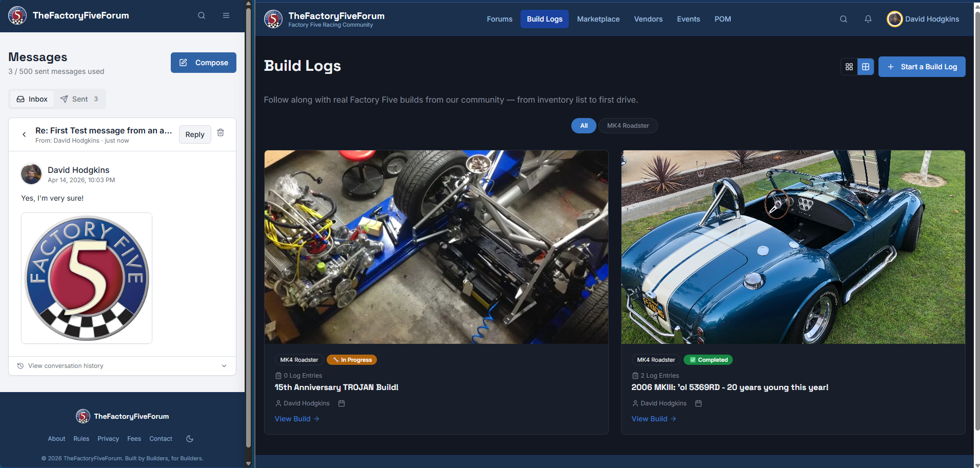Image resolution: width=980 pixels, height=468 pixels.
Task: Delete the message with the trash icon
Action: (221, 132)
